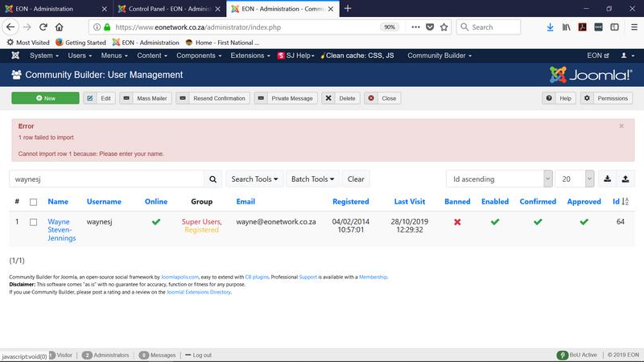
Task: Open the Wayne Steven-Jennings name link
Action: coord(62,230)
